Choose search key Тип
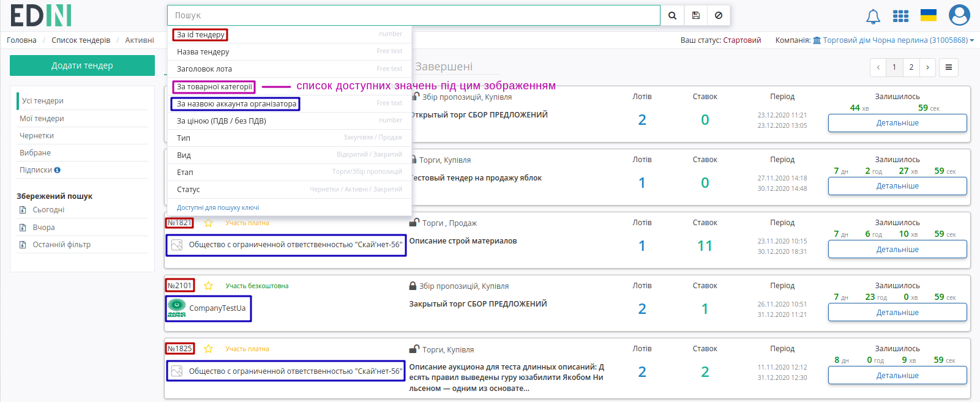This screenshot has height=402, width=980. point(290,138)
